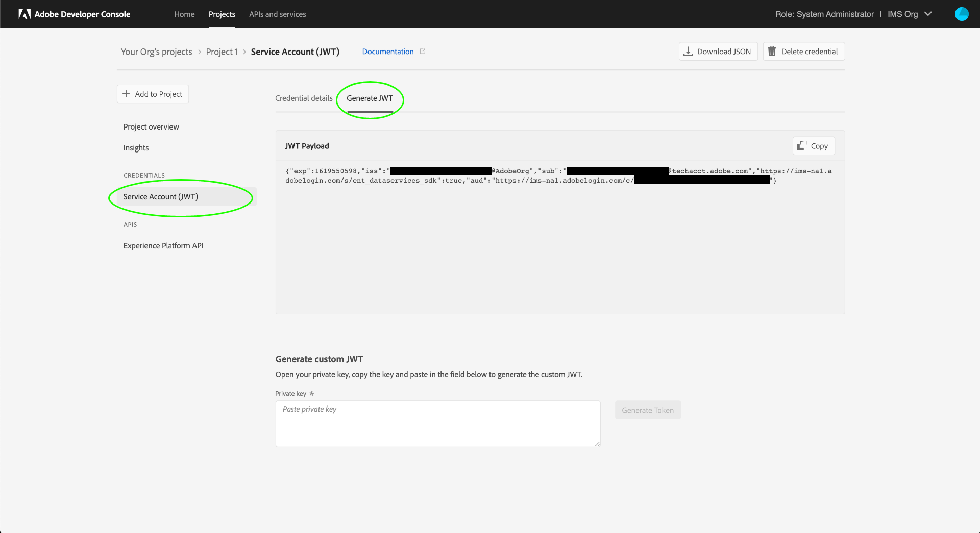The width and height of the screenshot is (980, 533).
Task: Click the download icon on Download JSON
Action: (688, 52)
